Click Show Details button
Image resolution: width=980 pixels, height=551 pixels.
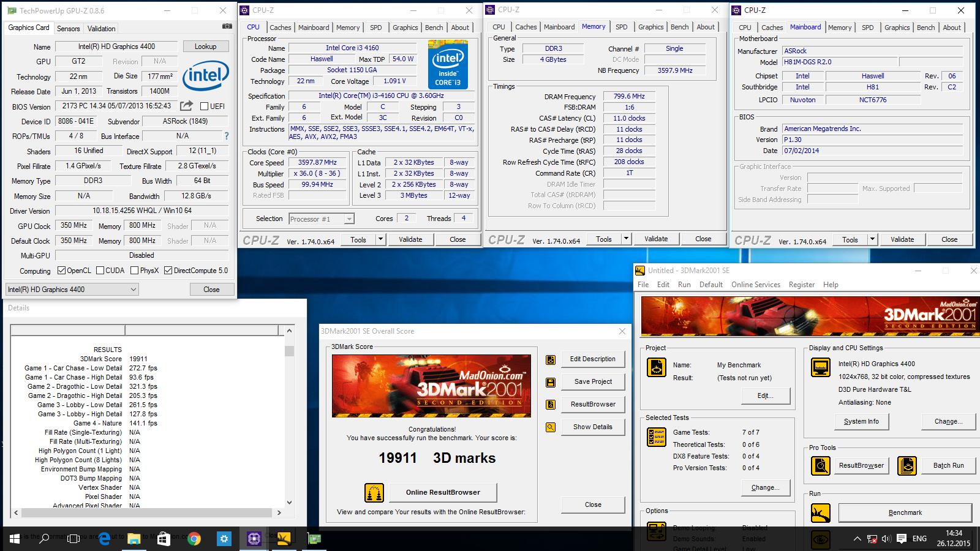pyautogui.click(x=592, y=427)
